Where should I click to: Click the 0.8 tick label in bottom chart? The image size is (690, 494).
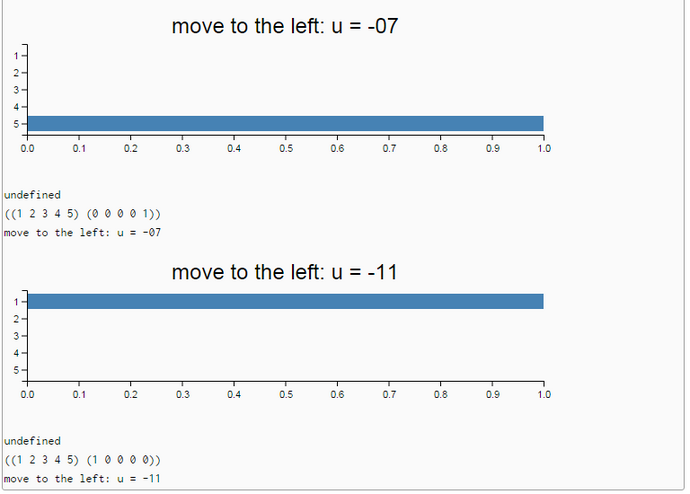tap(440, 394)
